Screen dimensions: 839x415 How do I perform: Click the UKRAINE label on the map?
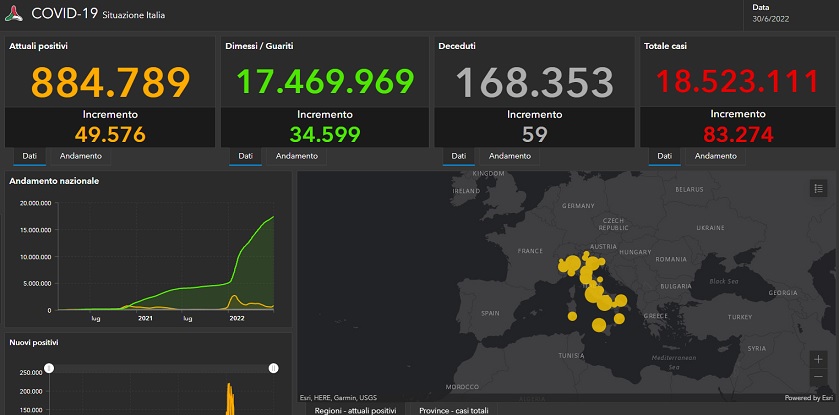click(x=710, y=228)
